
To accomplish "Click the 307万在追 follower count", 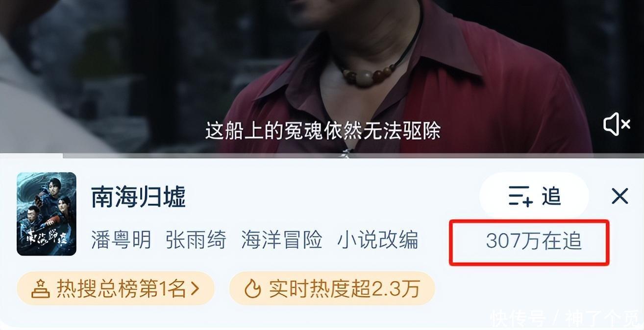I will coord(534,241).
